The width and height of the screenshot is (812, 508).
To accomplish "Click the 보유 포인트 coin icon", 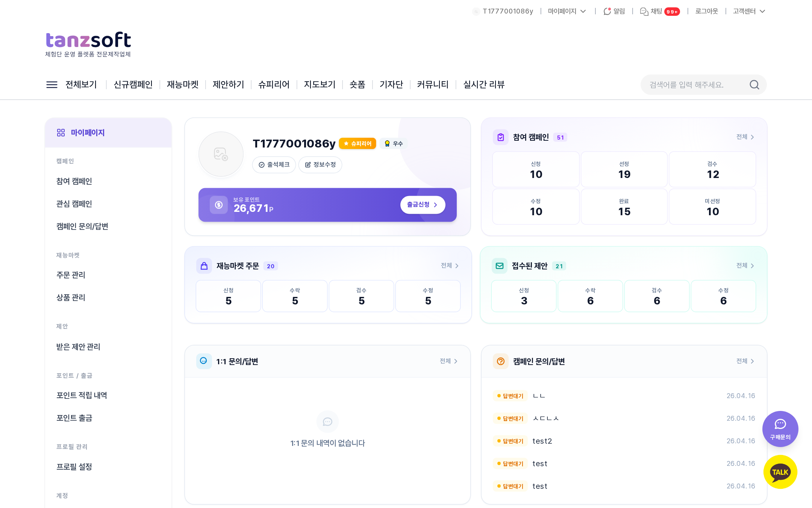I will tap(219, 205).
